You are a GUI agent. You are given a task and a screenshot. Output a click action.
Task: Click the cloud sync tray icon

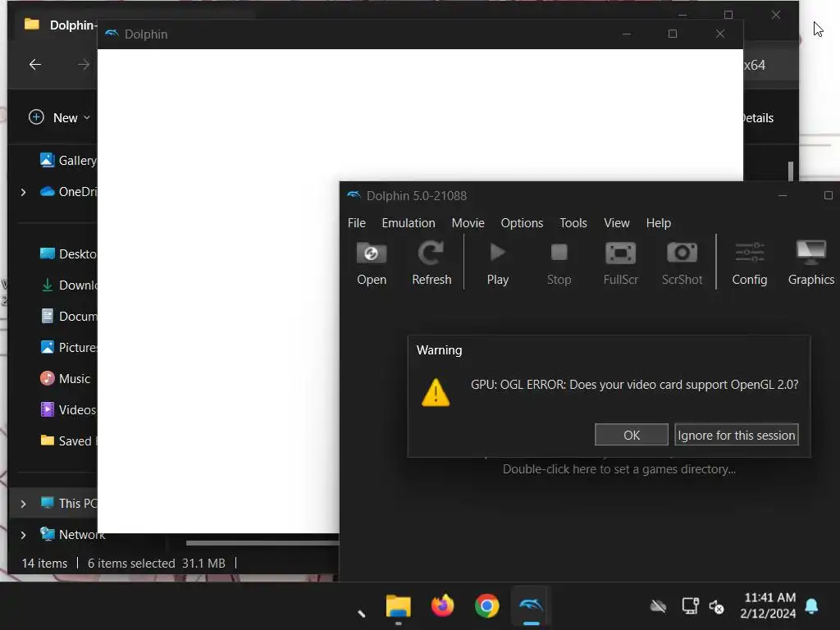coord(658,606)
